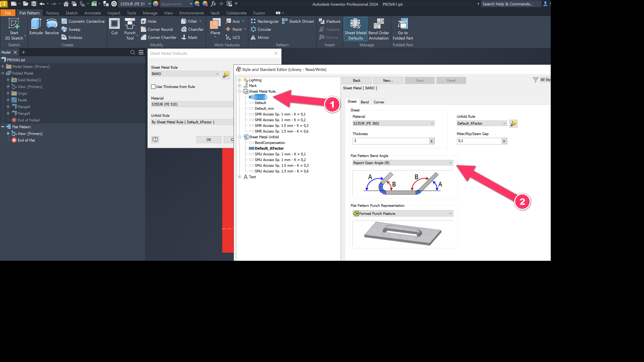
Task: Click the New button in Style Editor
Action: point(388,80)
